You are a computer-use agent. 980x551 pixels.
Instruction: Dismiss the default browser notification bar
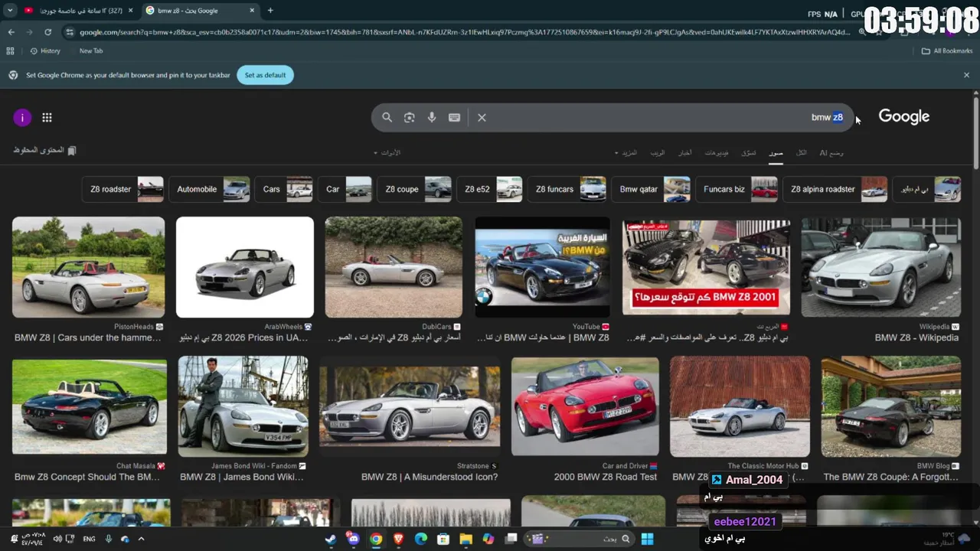[966, 75]
